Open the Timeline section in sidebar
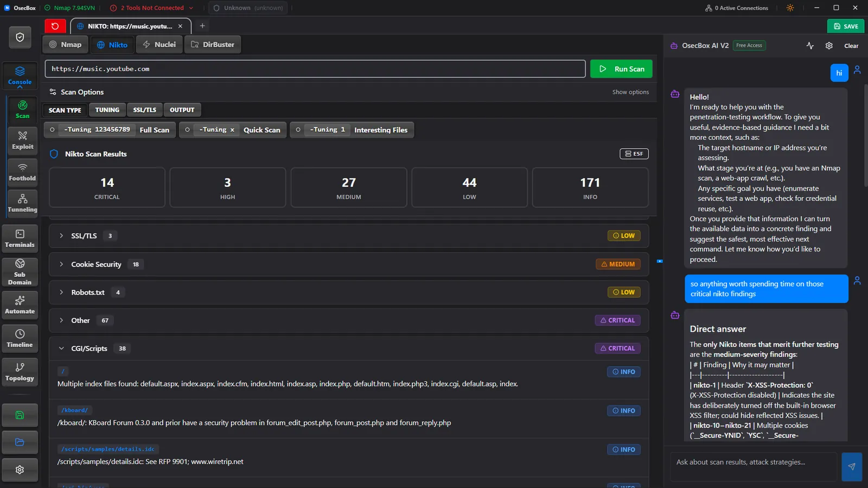Image resolution: width=868 pixels, height=488 pixels. tap(20, 338)
